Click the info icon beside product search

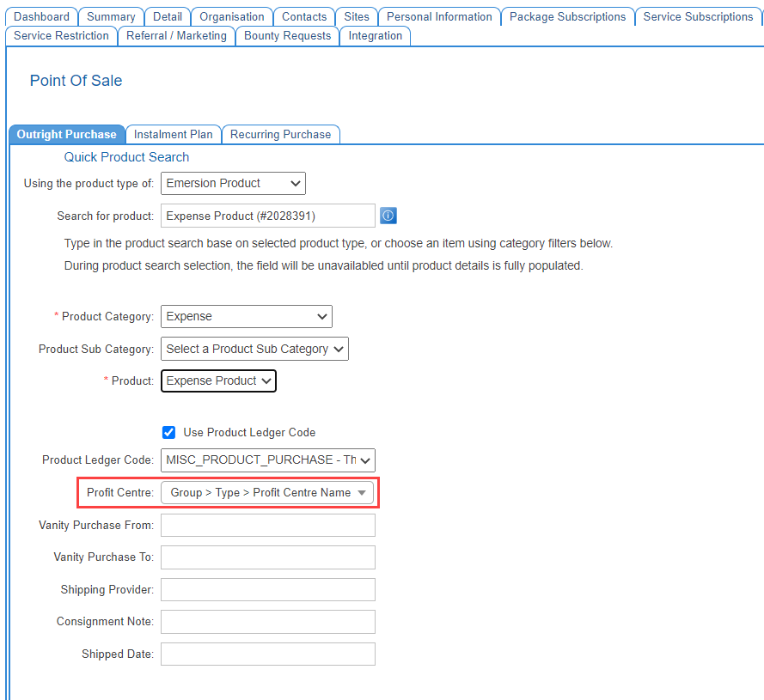388,216
